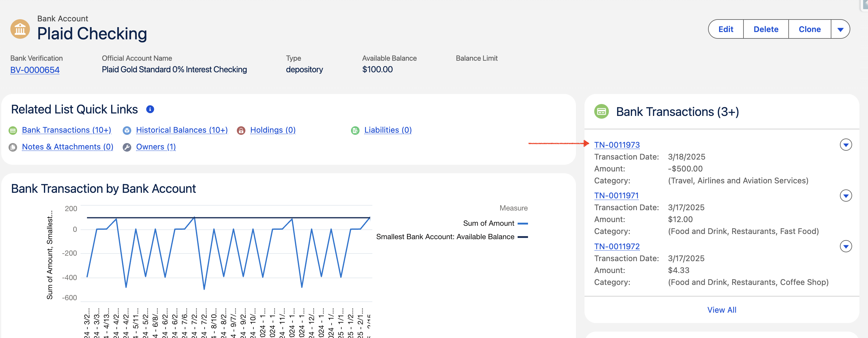868x338 pixels.
Task: Open the TN-0011972 row actions menu
Action: click(x=846, y=246)
